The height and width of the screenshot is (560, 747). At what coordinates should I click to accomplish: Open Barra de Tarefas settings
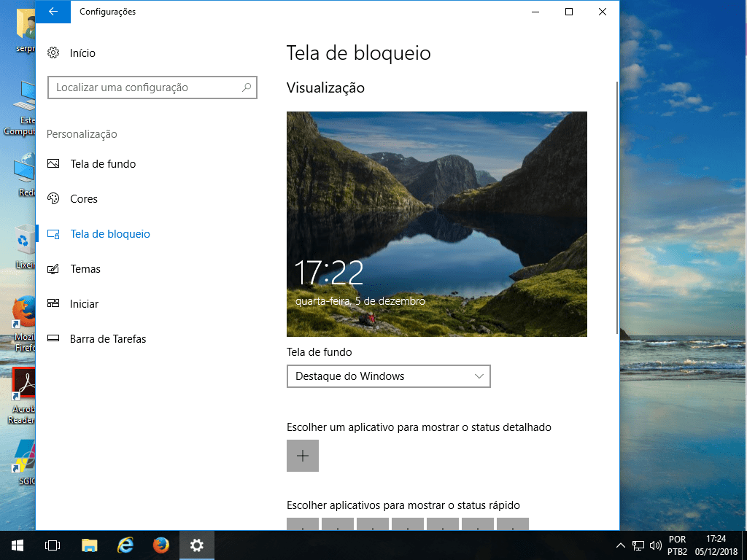coord(107,339)
